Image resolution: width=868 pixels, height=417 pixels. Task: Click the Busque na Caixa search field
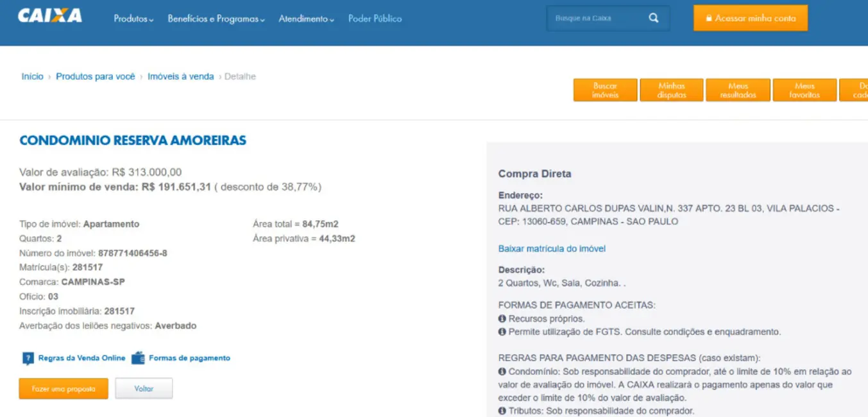click(593, 19)
